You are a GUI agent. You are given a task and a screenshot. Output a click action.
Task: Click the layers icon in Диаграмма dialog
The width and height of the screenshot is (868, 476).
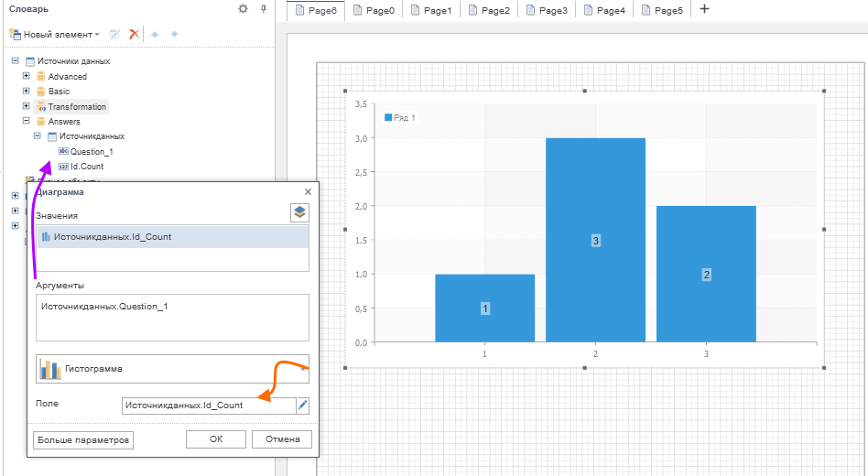pyautogui.click(x=299, y=212)
